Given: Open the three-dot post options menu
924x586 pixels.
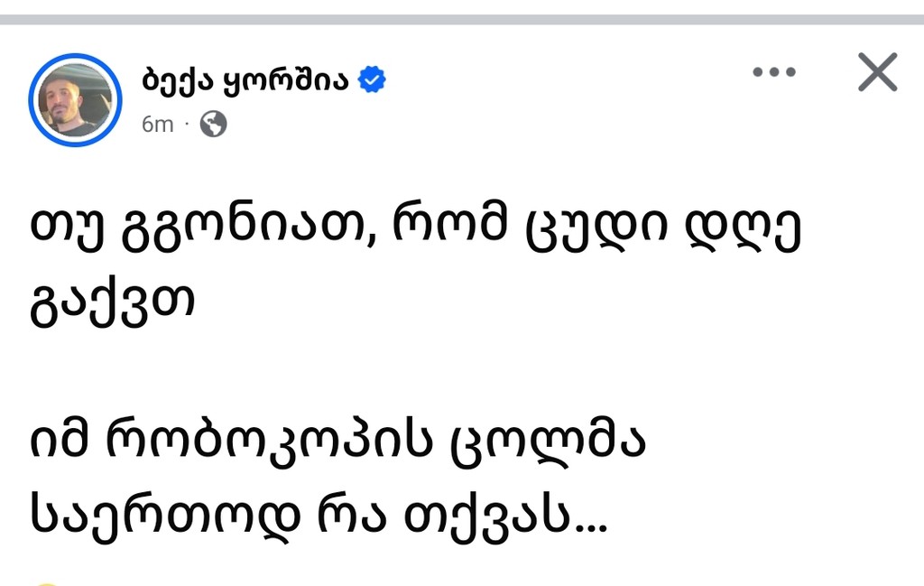Looking at the screenshot, I should 773,73.
